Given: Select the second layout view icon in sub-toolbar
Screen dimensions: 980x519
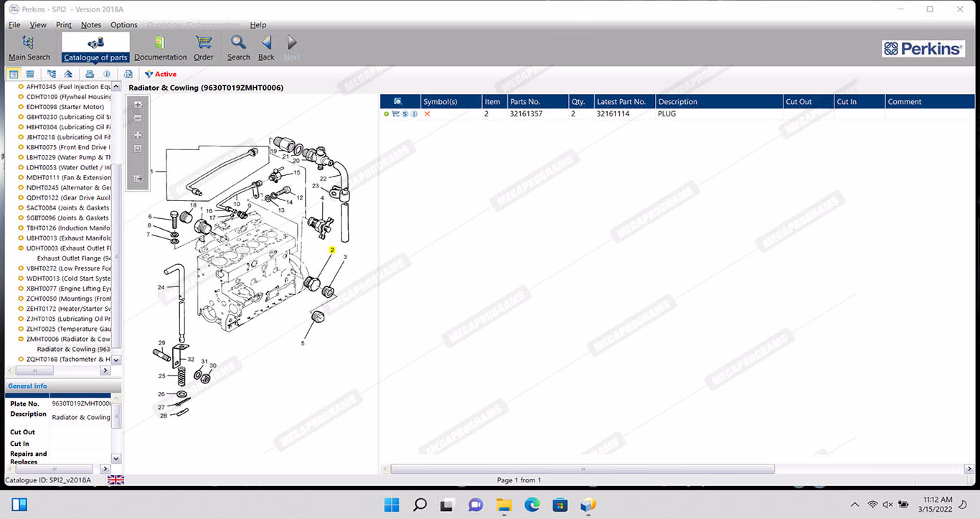Looking at the screenshot, I should pos(30,74).
